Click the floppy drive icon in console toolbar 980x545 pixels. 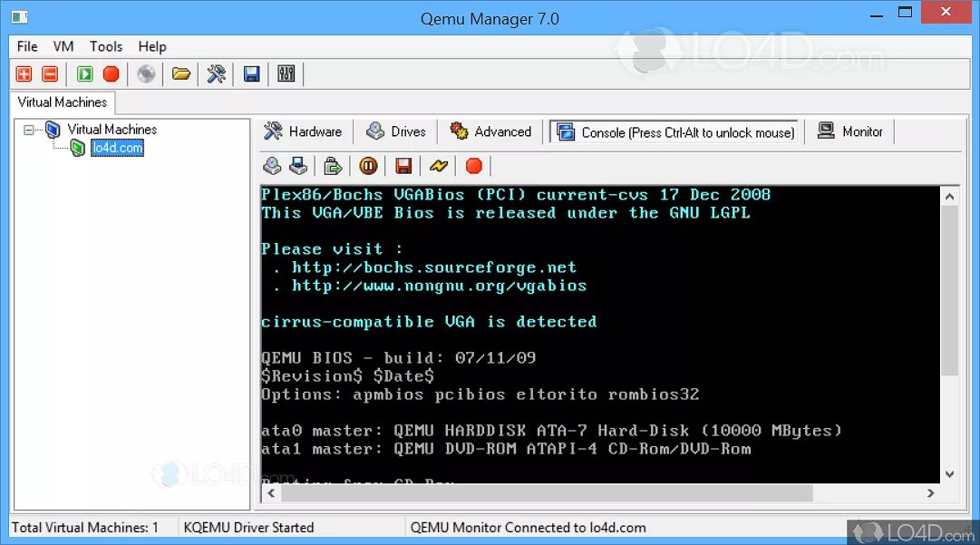[298, 166]
